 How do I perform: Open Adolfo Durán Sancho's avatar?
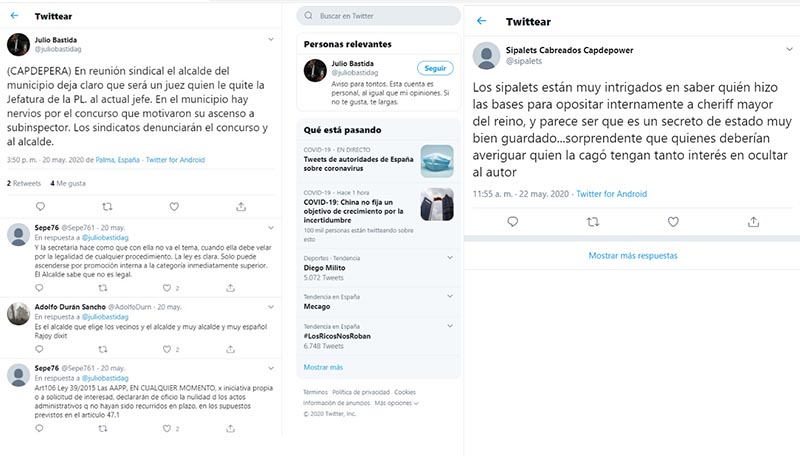[18, 314]
